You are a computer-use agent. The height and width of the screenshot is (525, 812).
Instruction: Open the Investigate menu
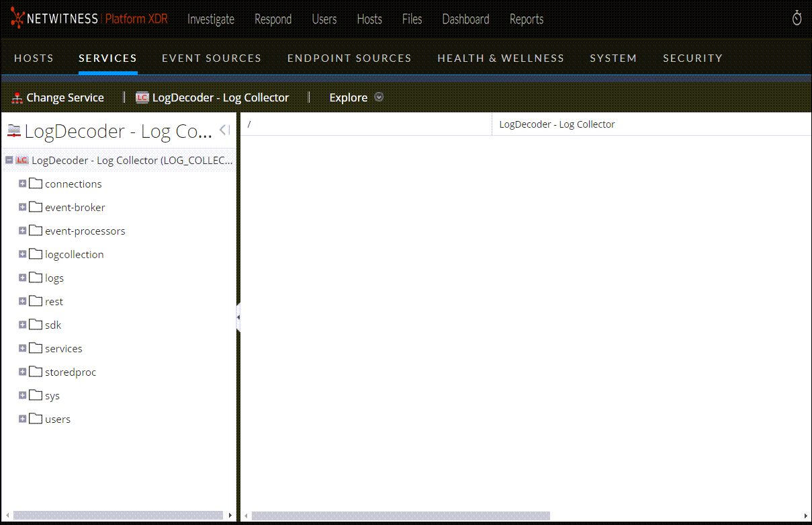tap(211, 19)
